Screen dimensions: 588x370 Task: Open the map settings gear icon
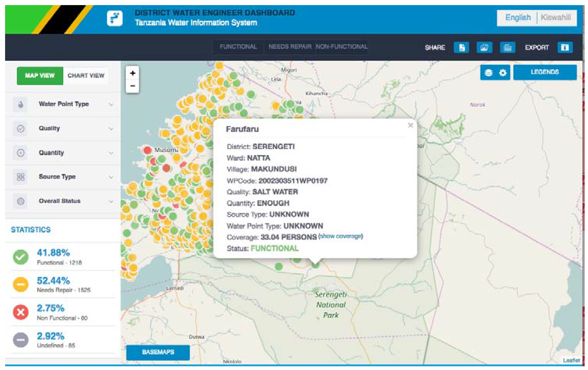pyautogui.click(x=503, y=73)
